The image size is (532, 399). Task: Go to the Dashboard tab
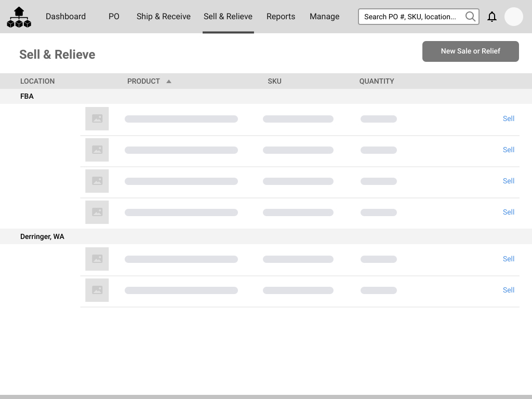pyautogui.click(x=65, y=17)
